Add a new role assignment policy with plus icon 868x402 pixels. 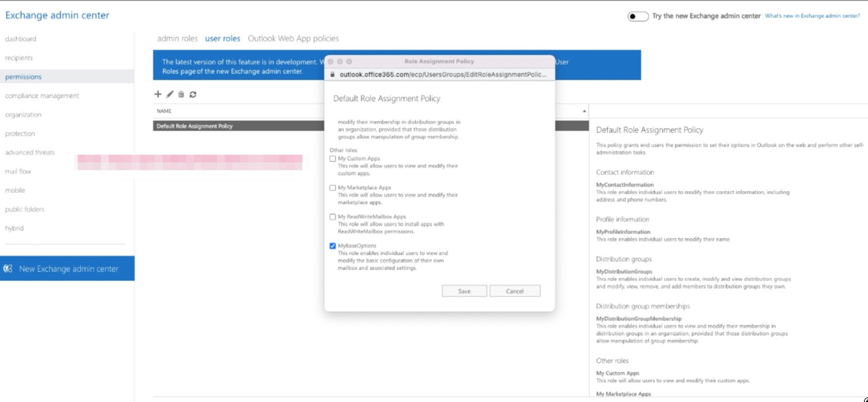[158, 94]
